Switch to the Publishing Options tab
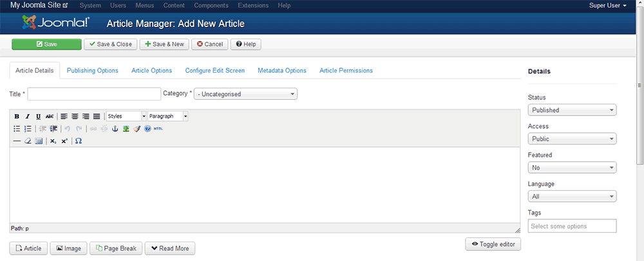This screenshot has height=261, width=644. (x=93, y=70)
